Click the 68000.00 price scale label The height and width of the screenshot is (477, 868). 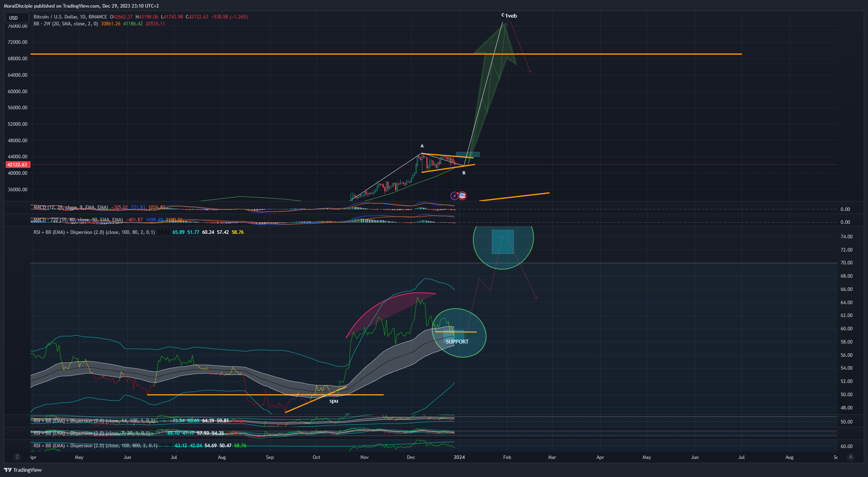(18, 59)
